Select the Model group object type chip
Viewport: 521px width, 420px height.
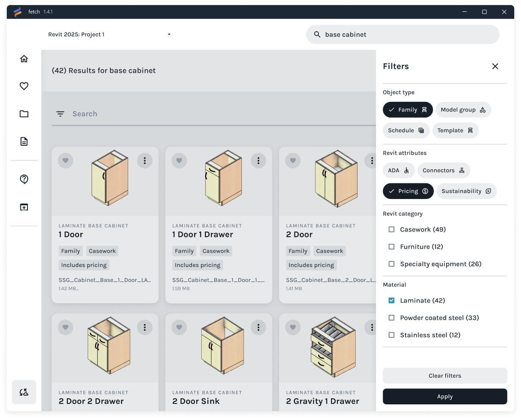point(463,110)
